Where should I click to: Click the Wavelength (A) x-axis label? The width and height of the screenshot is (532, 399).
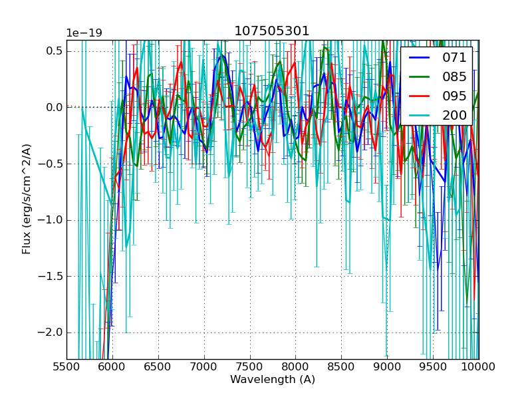pyautogui.click(x=273, y=380)
